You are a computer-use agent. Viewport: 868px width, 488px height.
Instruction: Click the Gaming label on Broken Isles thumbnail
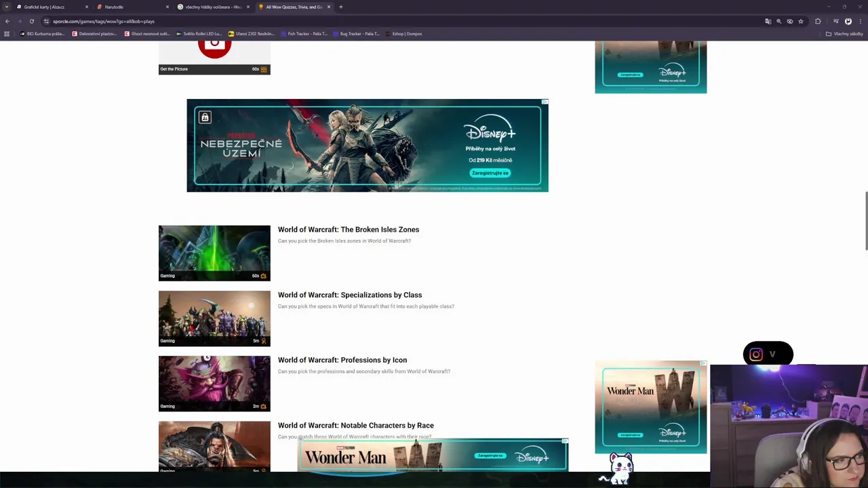click(167, 276)
